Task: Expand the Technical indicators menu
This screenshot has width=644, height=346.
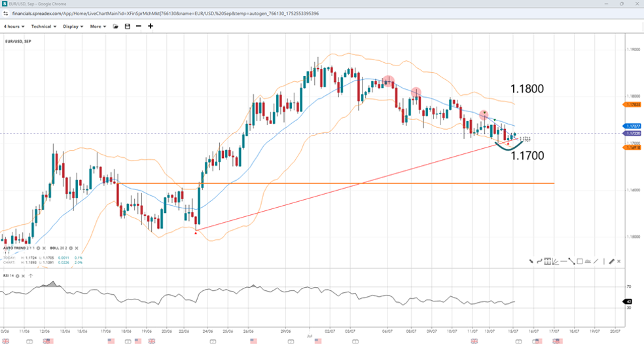Action: [43, 26]
